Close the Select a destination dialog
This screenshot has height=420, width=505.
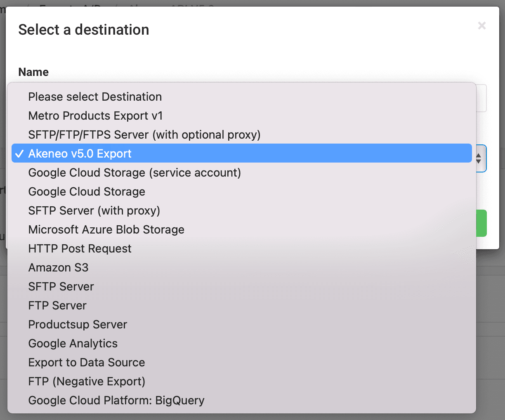(481, 26)
